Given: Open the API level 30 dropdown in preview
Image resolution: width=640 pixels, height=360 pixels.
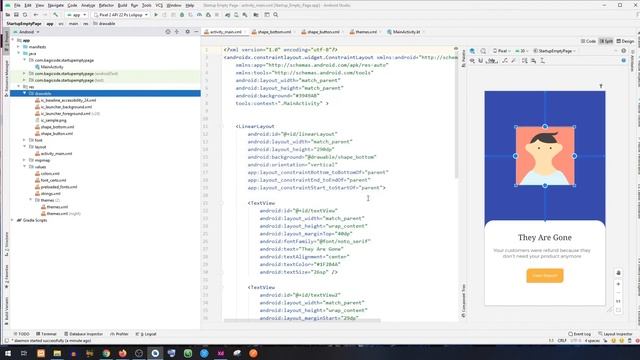Looking at the screenshot, I should tap(522, 51).
